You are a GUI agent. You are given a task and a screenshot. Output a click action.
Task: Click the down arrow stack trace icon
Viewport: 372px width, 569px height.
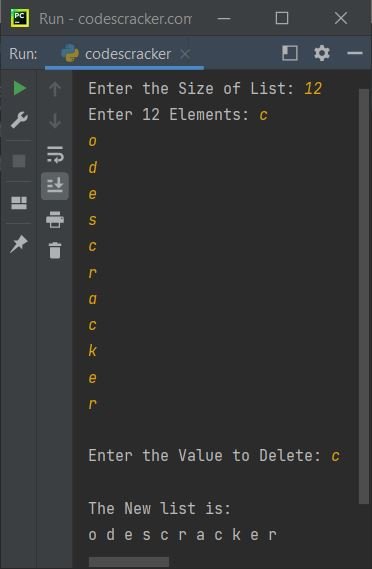[x=55, y=120]
